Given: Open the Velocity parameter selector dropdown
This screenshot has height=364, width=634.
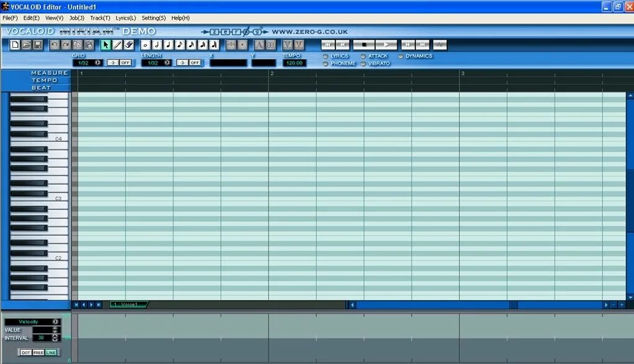Looking at the screenshot, I should coord(56,321).
